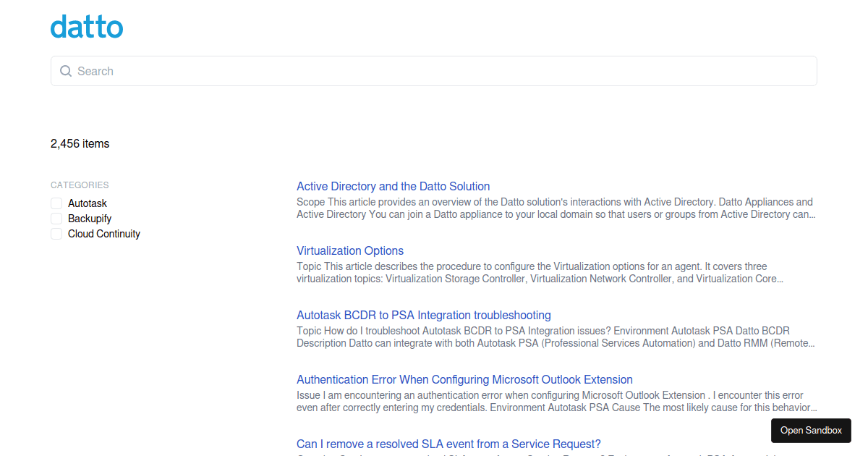Viewport: 868px width, 456px height.
Task: Click the Autotask category label text
Action: point(88,203)
